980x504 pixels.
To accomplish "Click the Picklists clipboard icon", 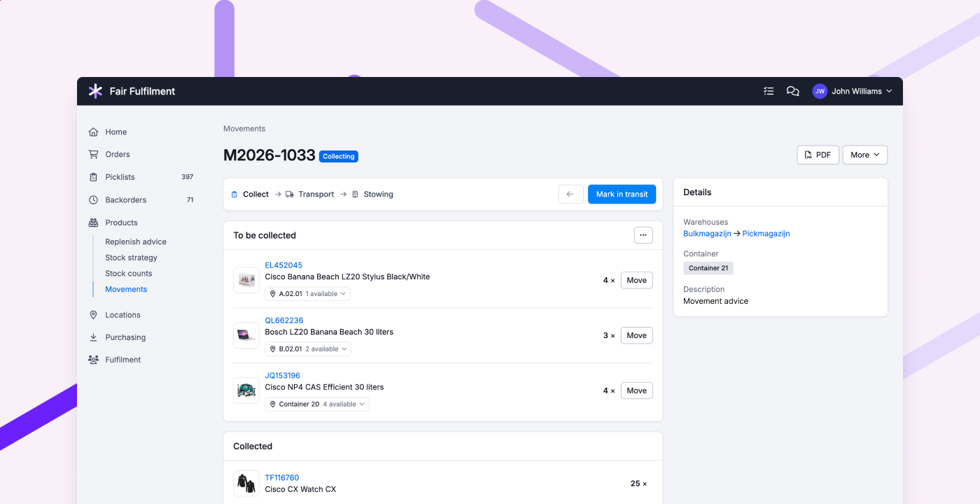I will [93, 177].
